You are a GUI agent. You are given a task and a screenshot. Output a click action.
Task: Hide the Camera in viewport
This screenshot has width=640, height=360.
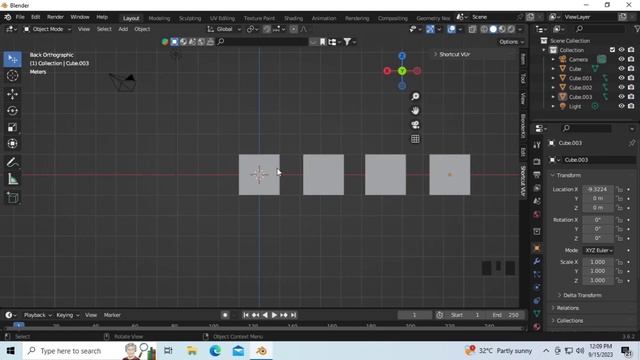tap(621, 59)
